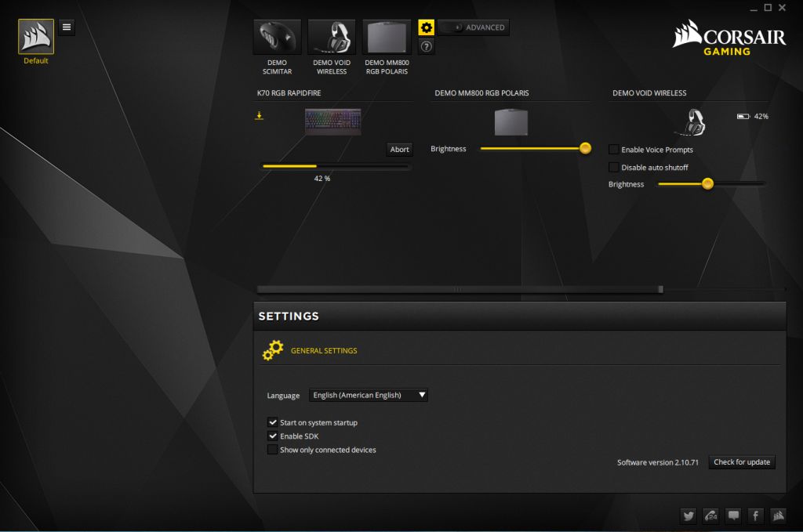Select the Default profile sail icon

coord(36,36)
